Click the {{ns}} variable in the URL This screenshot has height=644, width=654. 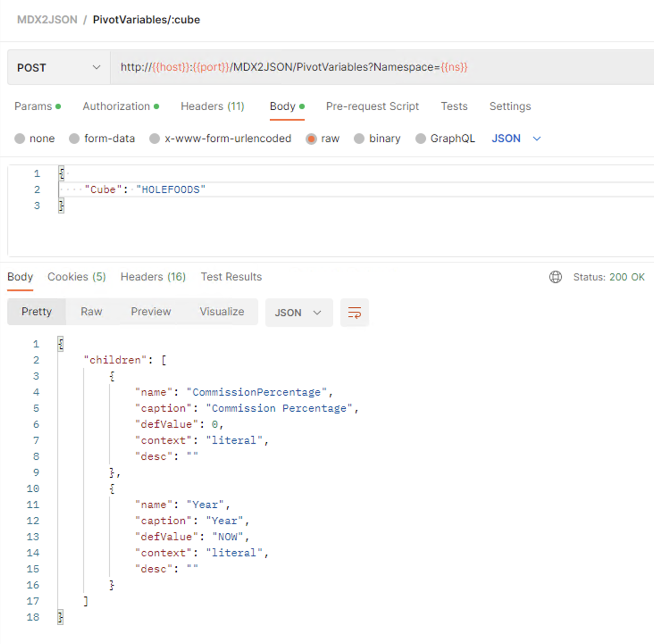click(x=454, y=67)
